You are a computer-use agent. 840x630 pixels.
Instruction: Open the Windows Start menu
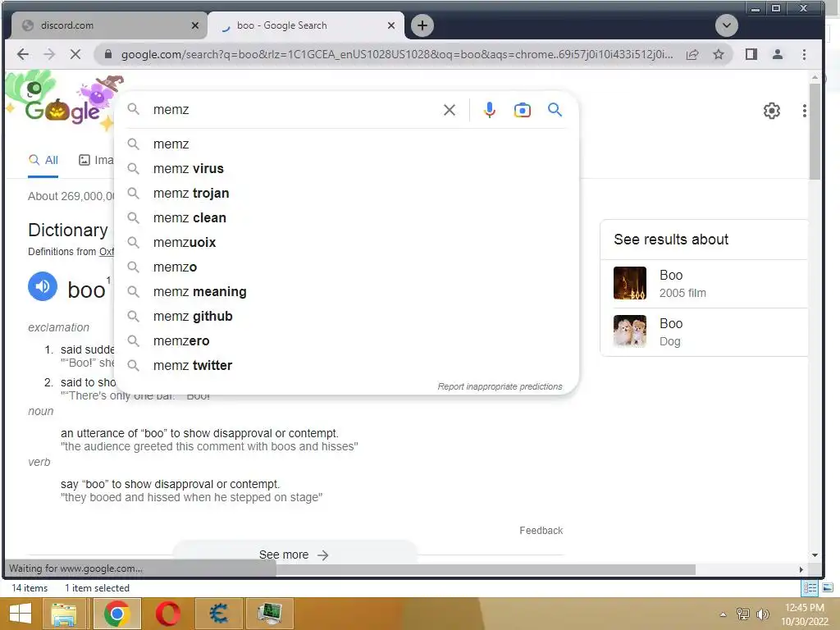click(x=21, y=614)
